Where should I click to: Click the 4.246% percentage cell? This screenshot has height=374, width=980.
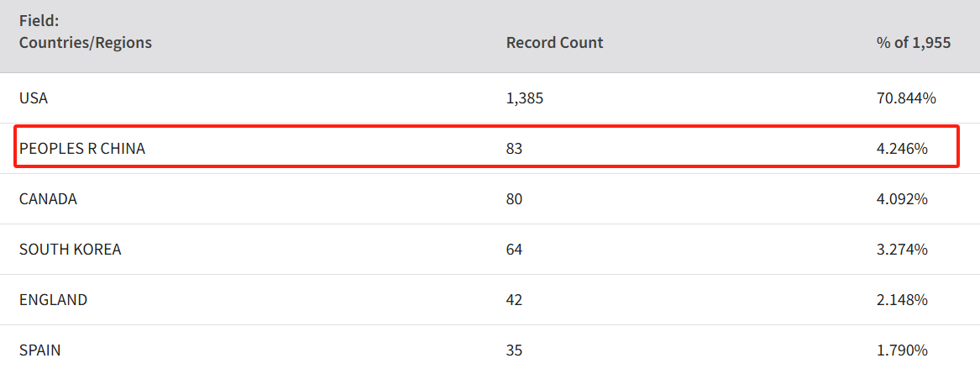click(903, 149)
